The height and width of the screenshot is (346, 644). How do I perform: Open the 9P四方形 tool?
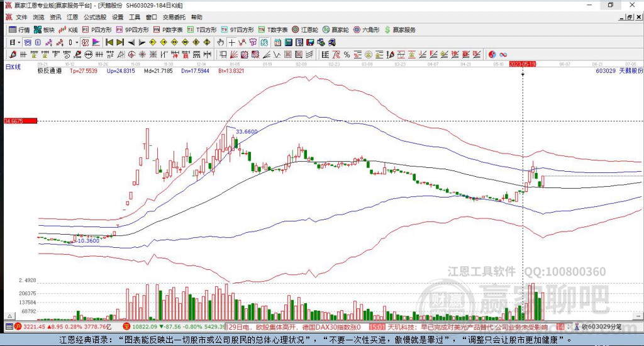[x=132, y=30]
